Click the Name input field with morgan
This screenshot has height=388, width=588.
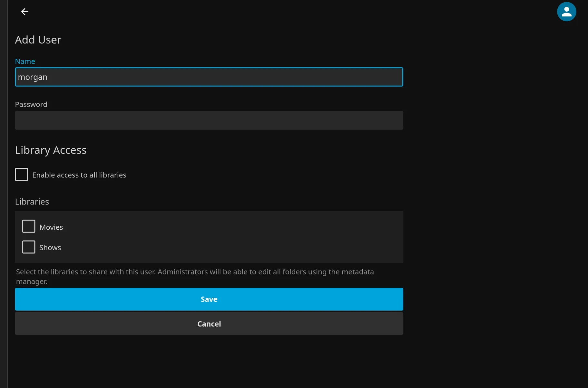209,77
